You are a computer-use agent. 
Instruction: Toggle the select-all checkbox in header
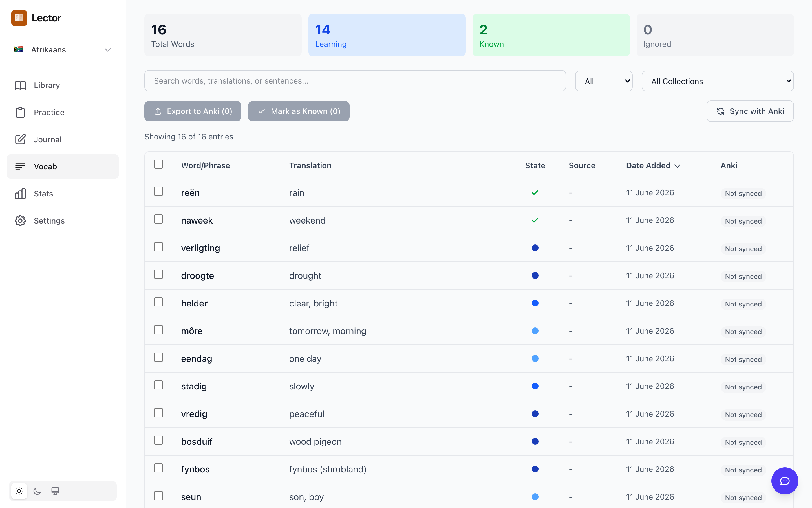click(x=158, y=164)
